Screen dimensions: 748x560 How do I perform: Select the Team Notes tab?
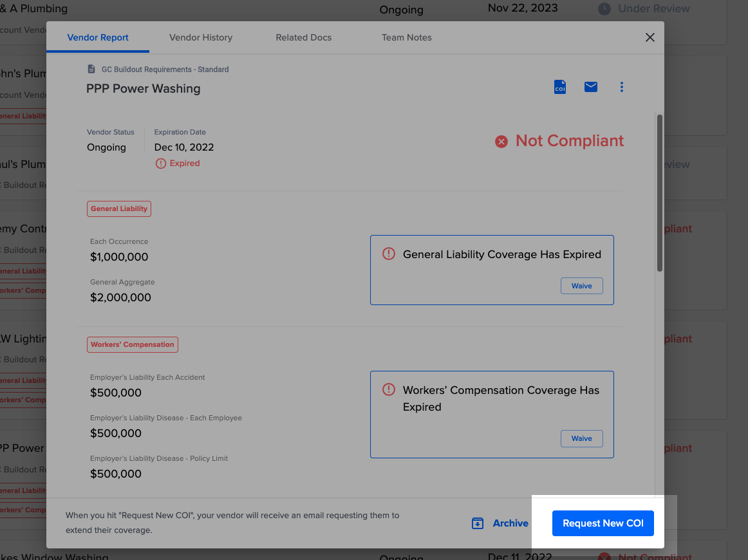pos(407,37)
